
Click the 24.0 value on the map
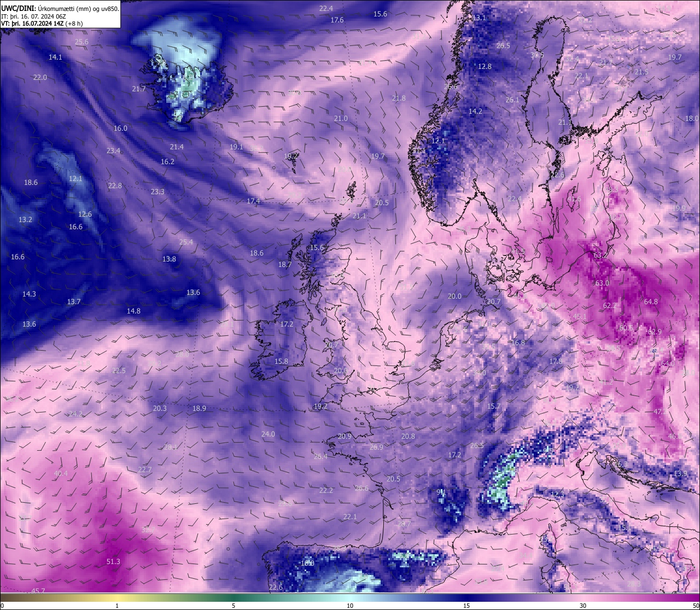point(268,434)
